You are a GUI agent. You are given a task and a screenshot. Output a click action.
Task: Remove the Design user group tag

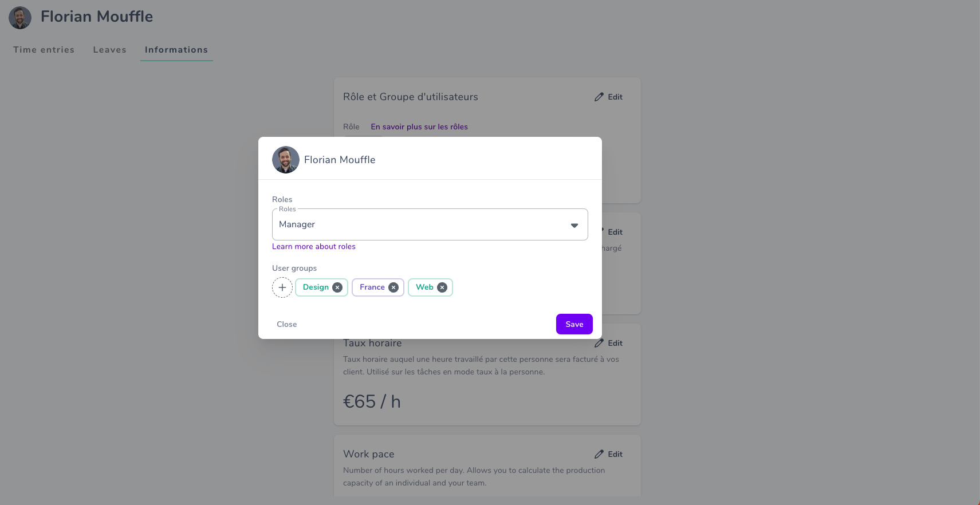(337, 287)
